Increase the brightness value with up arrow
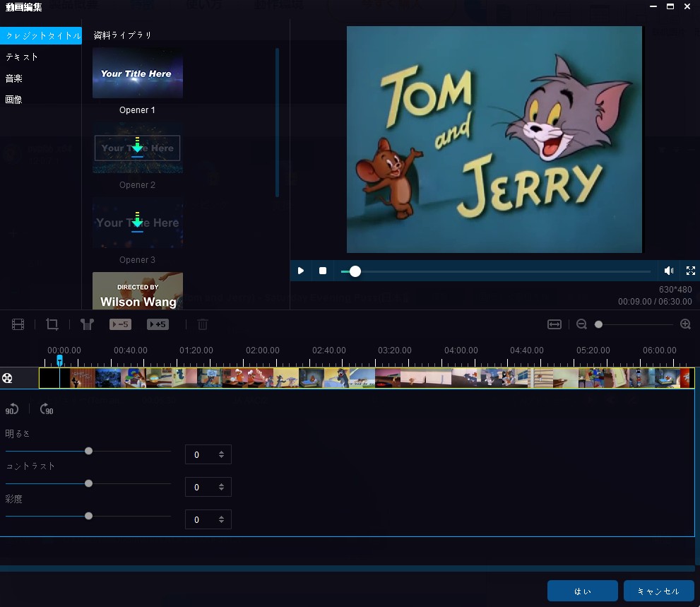 click(x=221, y=452)
